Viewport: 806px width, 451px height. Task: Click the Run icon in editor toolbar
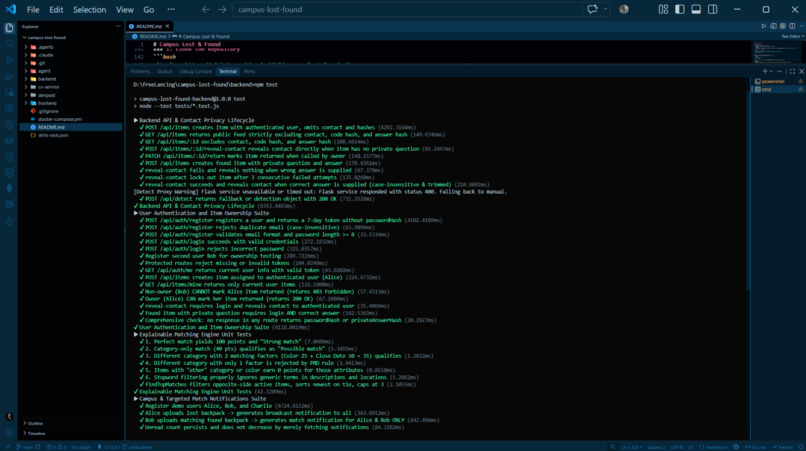tap(763, 26)
